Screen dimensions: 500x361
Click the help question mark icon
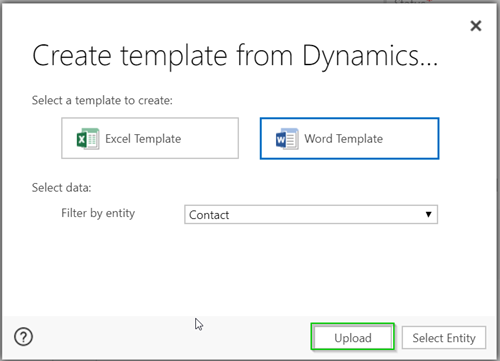pyautogui.click(x=23, y=337)
